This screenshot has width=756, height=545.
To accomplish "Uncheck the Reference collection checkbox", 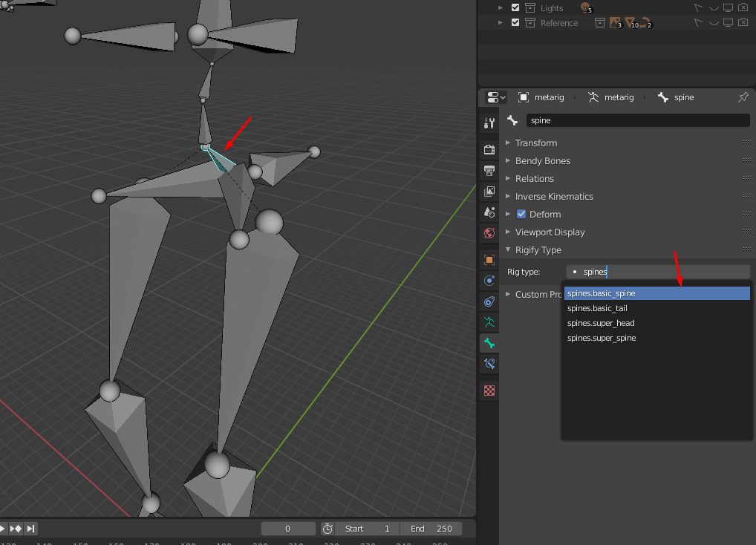I will pos(515,22).
